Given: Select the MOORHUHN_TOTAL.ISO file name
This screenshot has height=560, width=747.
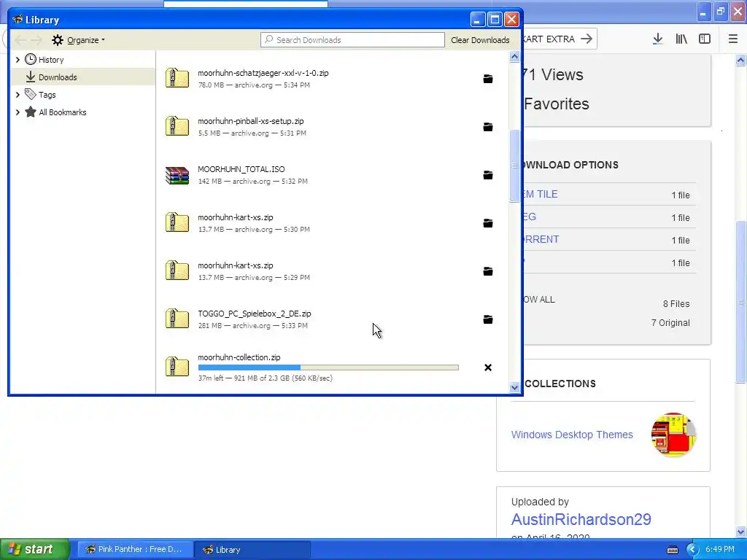Looking at the screenshot, I should [241, 169].
